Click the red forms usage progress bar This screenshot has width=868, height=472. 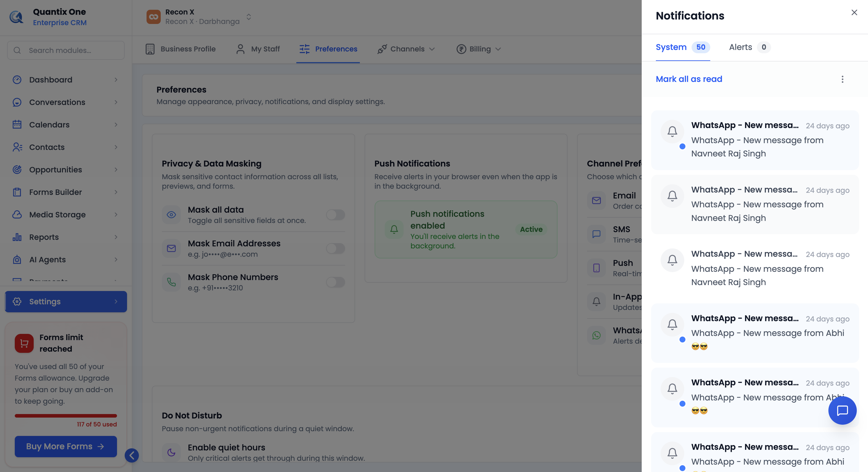tap(66, 416)
